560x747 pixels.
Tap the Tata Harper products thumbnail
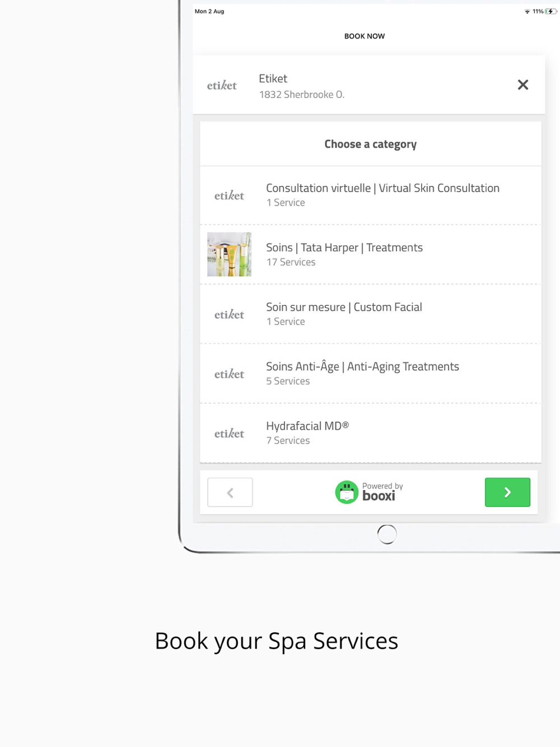[x=229, y=254]
